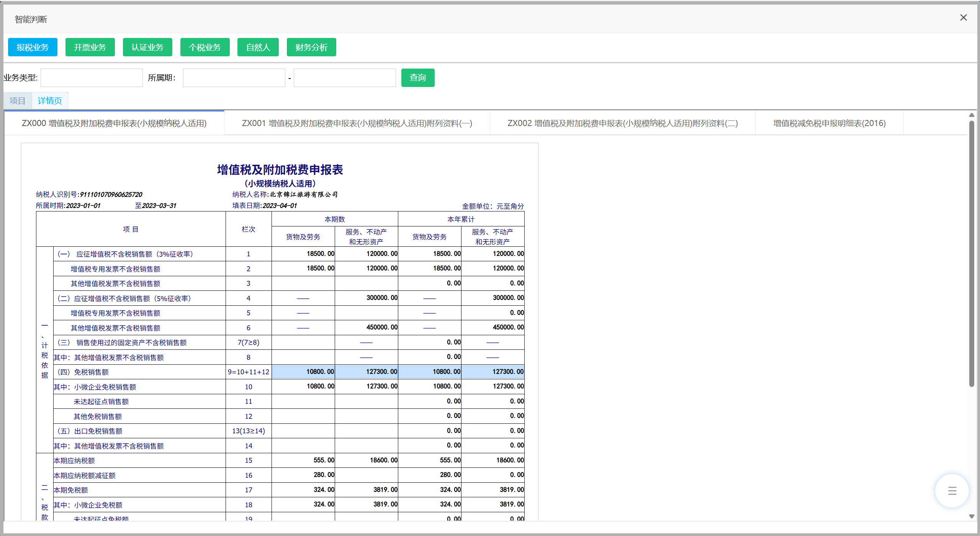Click row 18 本年累计 服务 value 3819.00
The width and height of the screenshot is (980, 536).
click(x=512, y=504)
